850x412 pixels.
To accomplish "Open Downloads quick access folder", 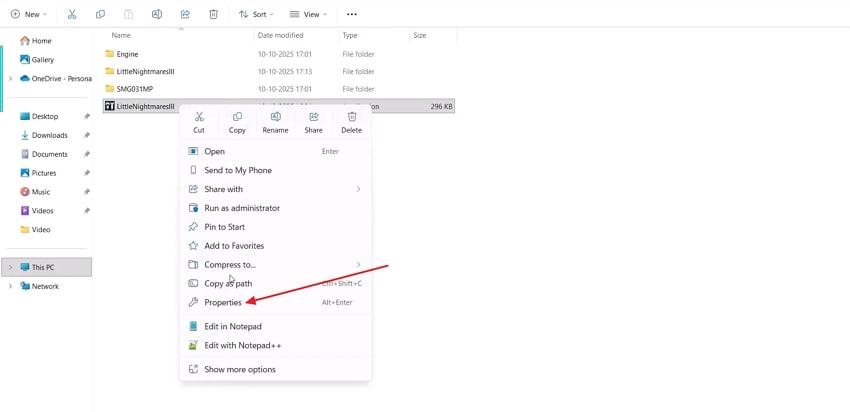I will coord(44,136).
